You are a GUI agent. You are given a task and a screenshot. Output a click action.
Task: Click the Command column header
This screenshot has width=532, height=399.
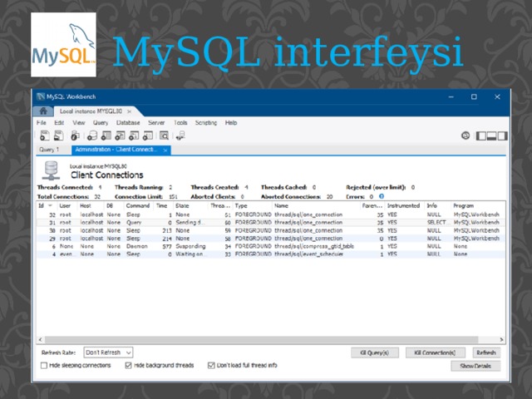click(138, 205)
